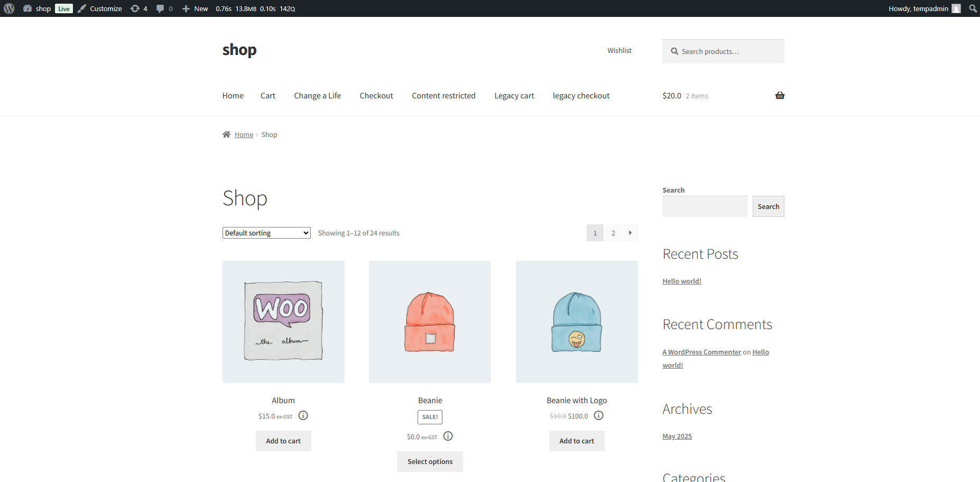Screen dimensions: 980x482
Task: Click the home icon in breadcrumb
Action: 226,134
